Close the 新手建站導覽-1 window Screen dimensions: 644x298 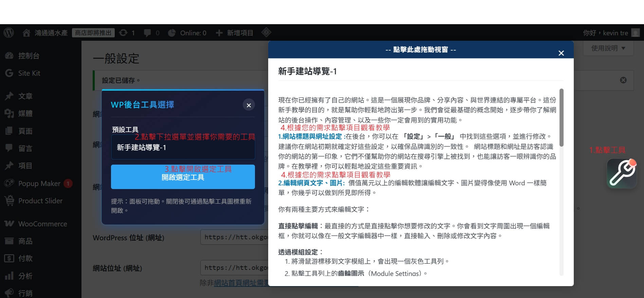pyautogui.click(x=561, y=53)
